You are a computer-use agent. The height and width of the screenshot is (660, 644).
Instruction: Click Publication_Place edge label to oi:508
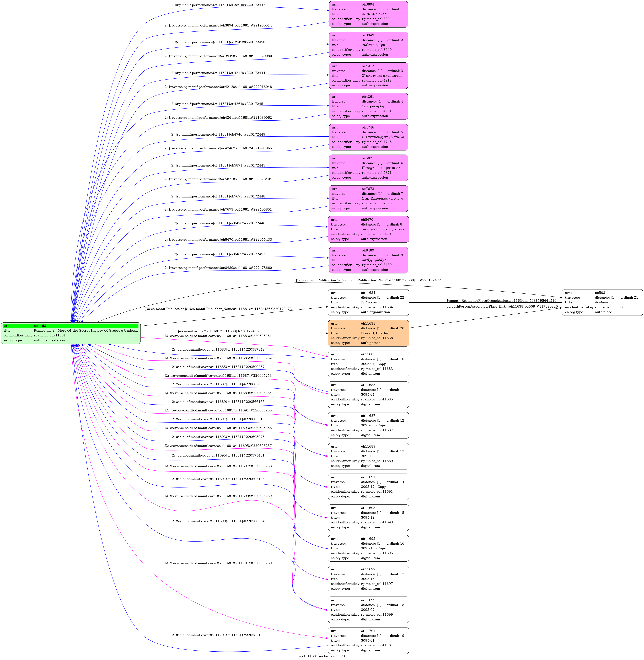pos(368,280)
